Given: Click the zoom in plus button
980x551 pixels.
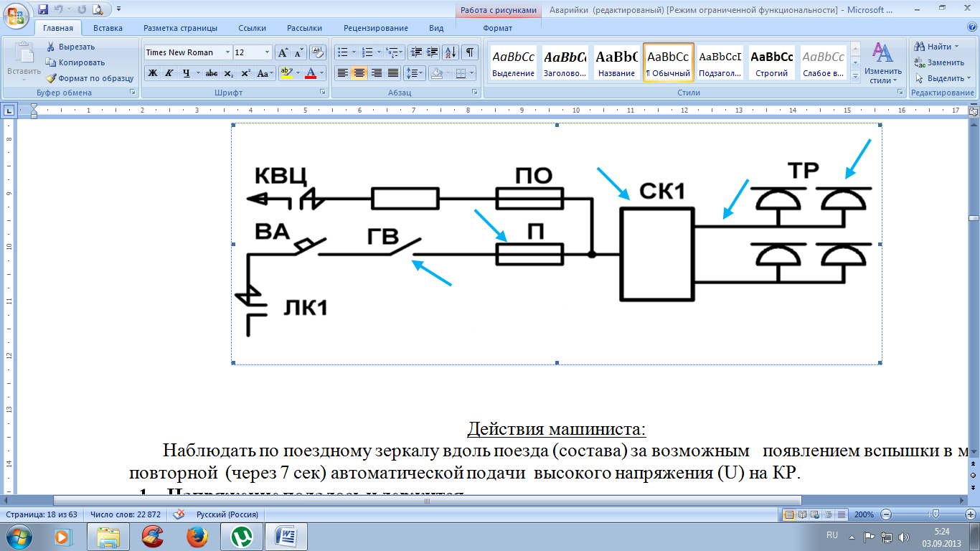Looking at the screenshot, I should [971, 514].
